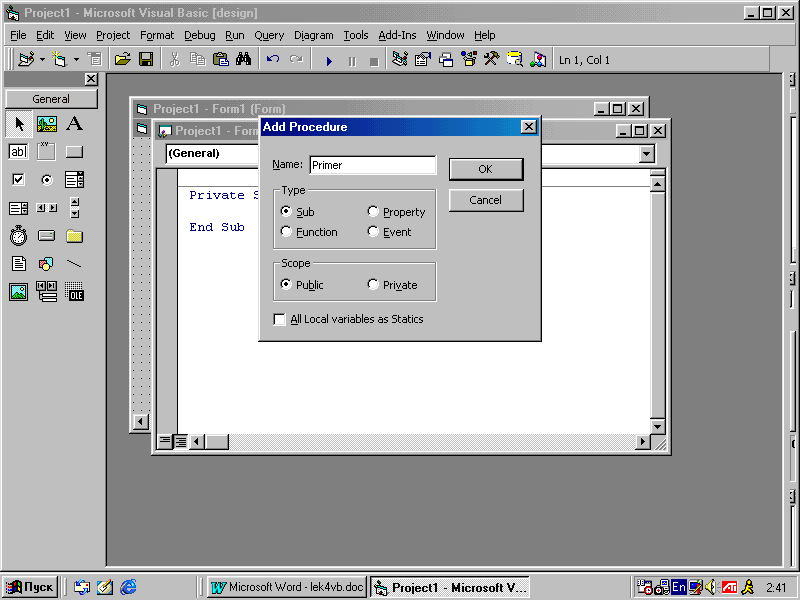Select the Label control tool
This screenshot has height=600, width=800.
pos(74,124)
